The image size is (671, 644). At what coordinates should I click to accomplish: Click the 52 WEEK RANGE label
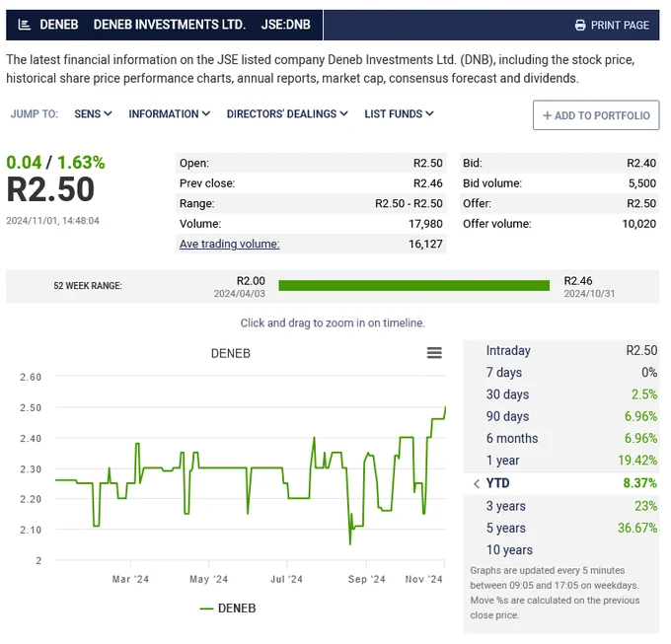pyautogui.click(x=88, y=286)
